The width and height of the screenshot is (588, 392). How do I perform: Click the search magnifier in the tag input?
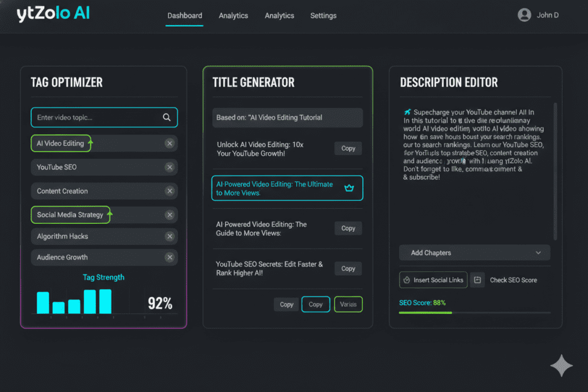[167, 117]
